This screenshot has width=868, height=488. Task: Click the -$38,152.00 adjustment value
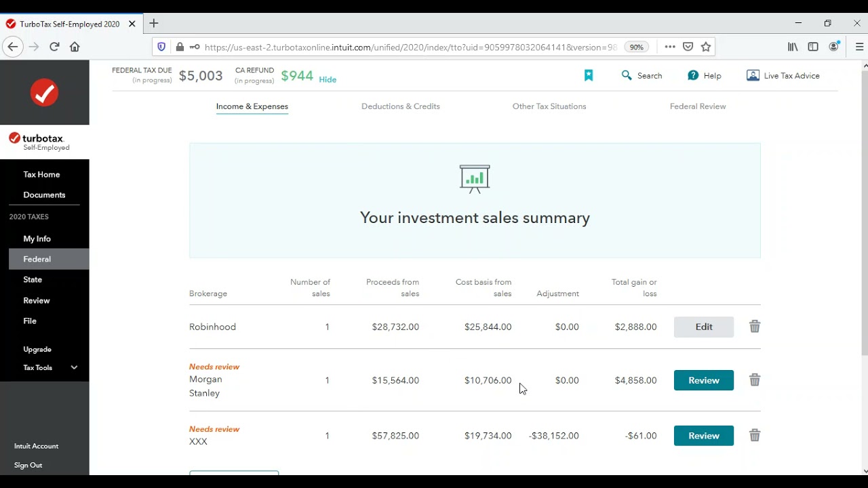[x=553, y=436]
